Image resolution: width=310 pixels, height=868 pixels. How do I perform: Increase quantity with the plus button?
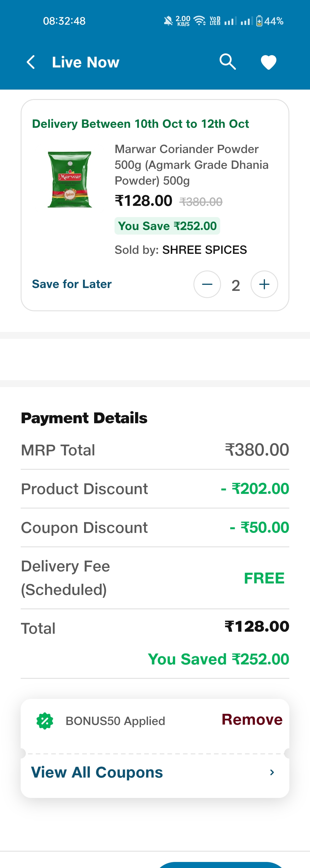coord(264,284)
